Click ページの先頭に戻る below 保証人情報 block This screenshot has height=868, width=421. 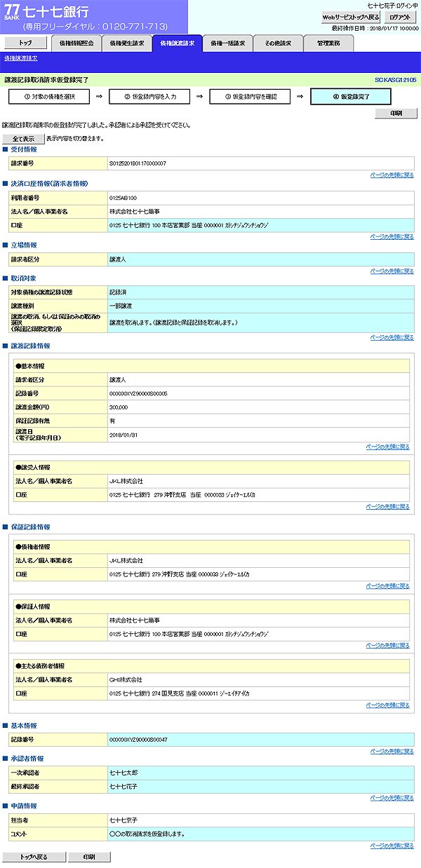[x=387, y=645]
